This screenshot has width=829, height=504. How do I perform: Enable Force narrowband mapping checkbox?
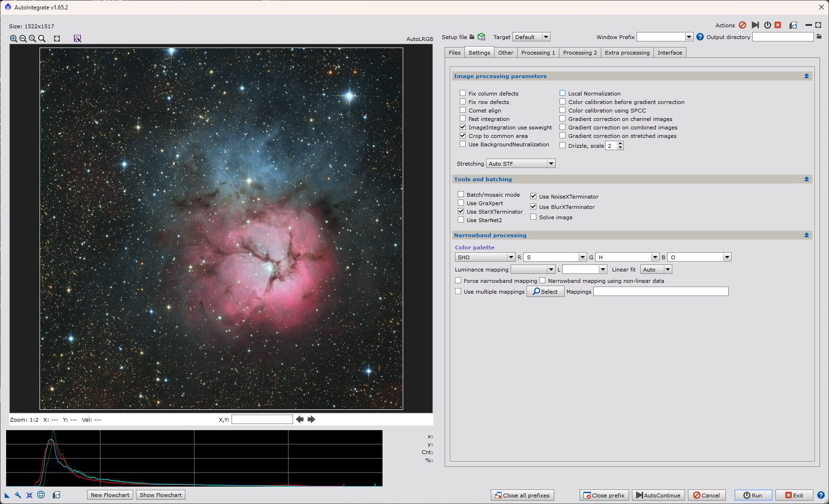click(x=458, y=280)
